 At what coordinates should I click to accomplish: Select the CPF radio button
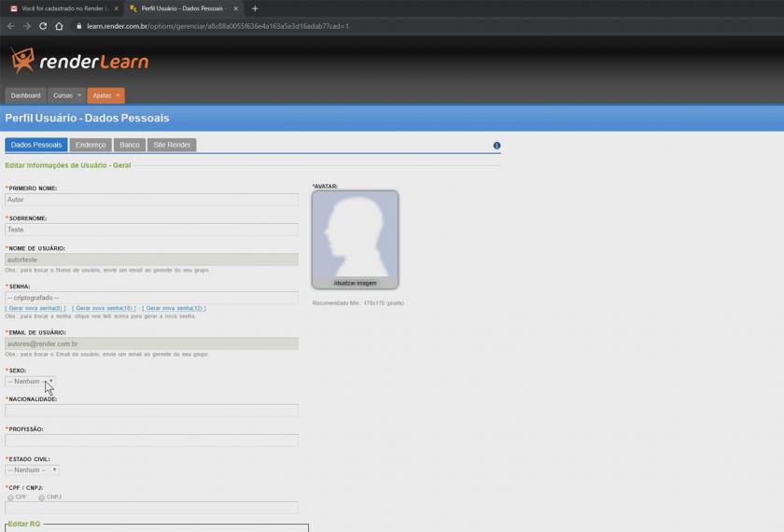click(11, 497)
